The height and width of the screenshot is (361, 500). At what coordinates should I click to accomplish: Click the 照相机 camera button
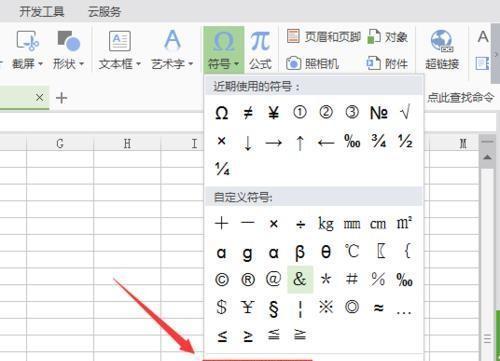click(x=313, y=63)
